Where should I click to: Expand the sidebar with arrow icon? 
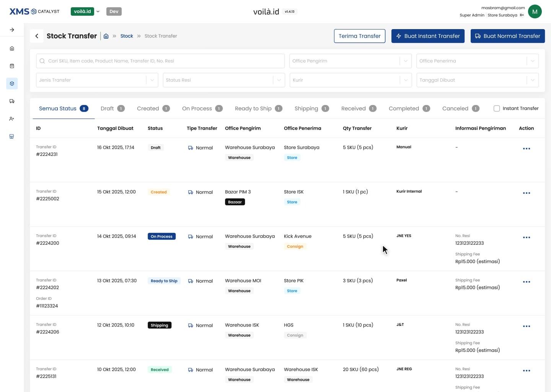[12, 30]
